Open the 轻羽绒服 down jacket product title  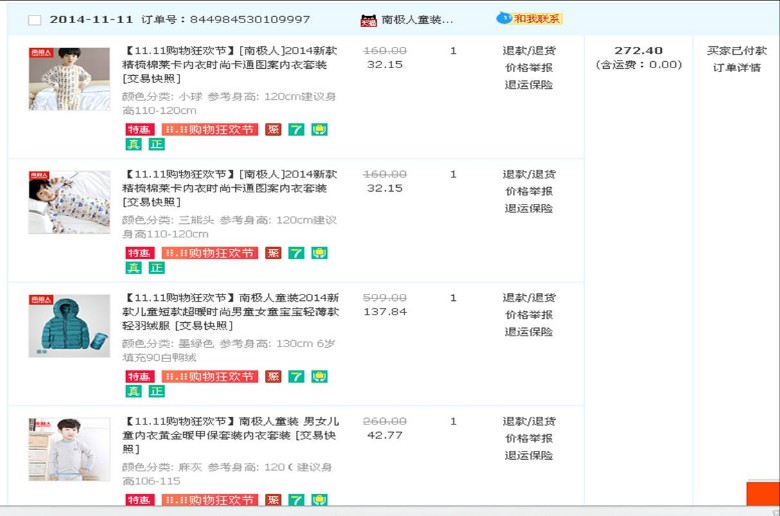click(x=231, y=311)
